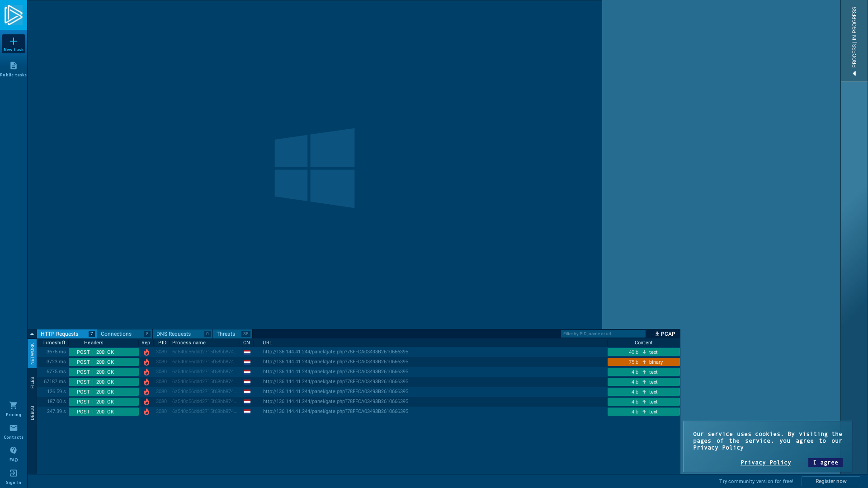The height and width of the screenshot is (488, 868).
Task: Click the flame reputation icon in the first request row
Action: tap(146, 352)
